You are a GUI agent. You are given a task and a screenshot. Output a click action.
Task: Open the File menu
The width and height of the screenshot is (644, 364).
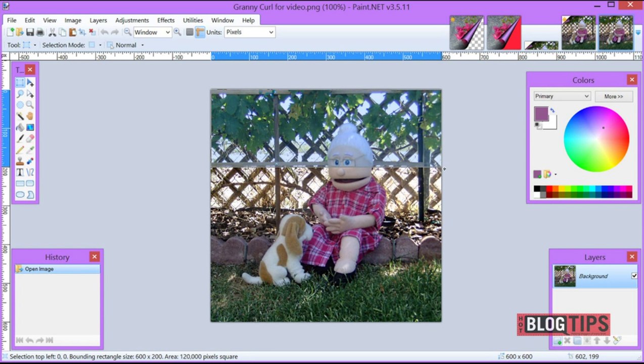click(x=12, y=20)
